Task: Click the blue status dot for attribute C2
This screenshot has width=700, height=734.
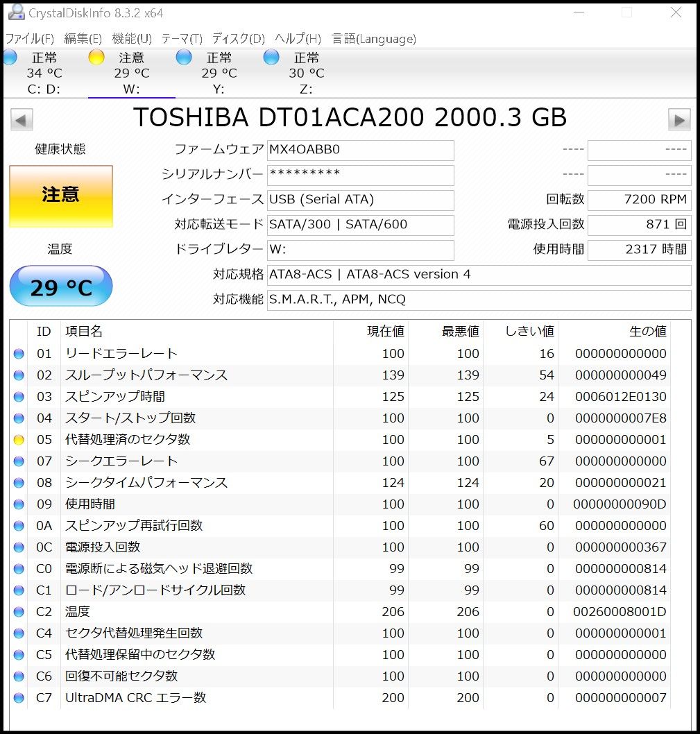Action: 19,612
